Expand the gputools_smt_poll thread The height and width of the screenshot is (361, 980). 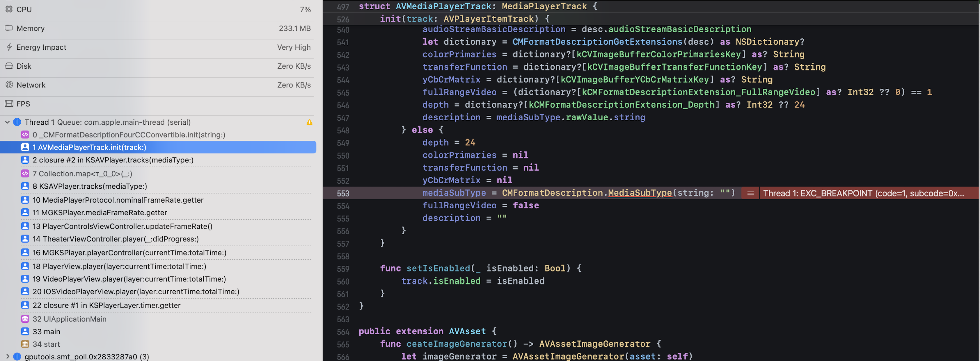click(x=7, y=356)
